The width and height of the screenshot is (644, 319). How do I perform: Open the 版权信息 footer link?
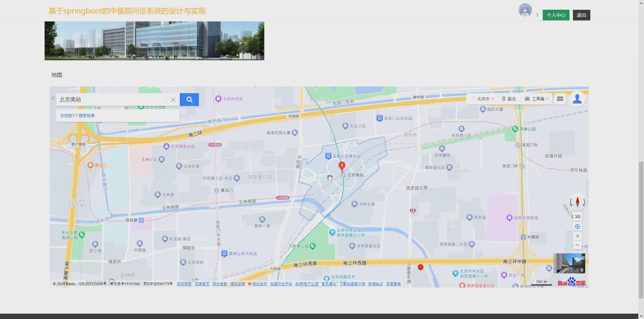coord(184,284)
